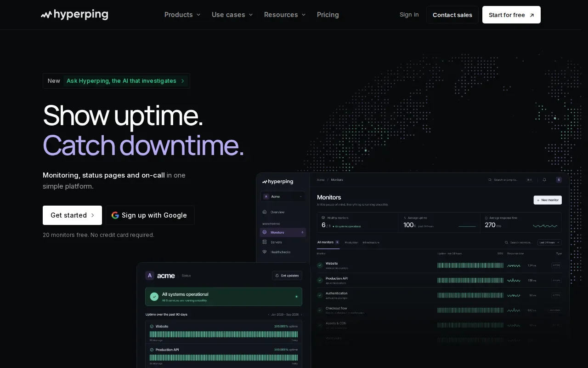Viewport: 588px width, 368px height.
Task: Click Start for free button
Action: (x=511, y=15)
